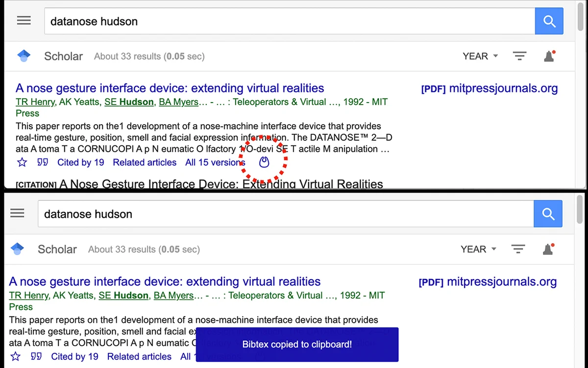Open hamburger menu in bottom window
Viewport: 588px width, 368px height.
point(17,213)
